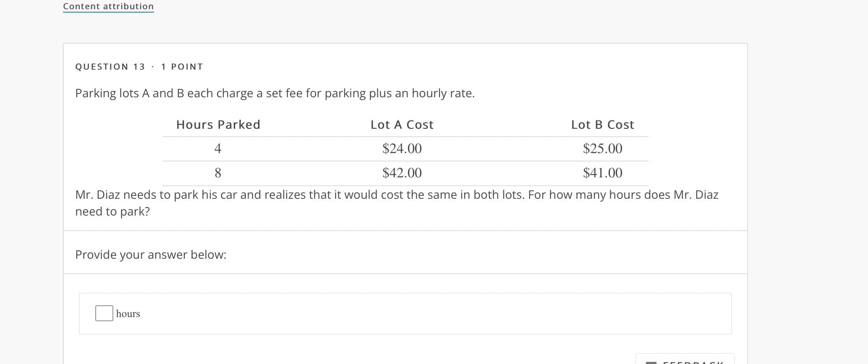Select the Hours Parked column header
This screenshot has width=868, height=364.
coord(218,125)
